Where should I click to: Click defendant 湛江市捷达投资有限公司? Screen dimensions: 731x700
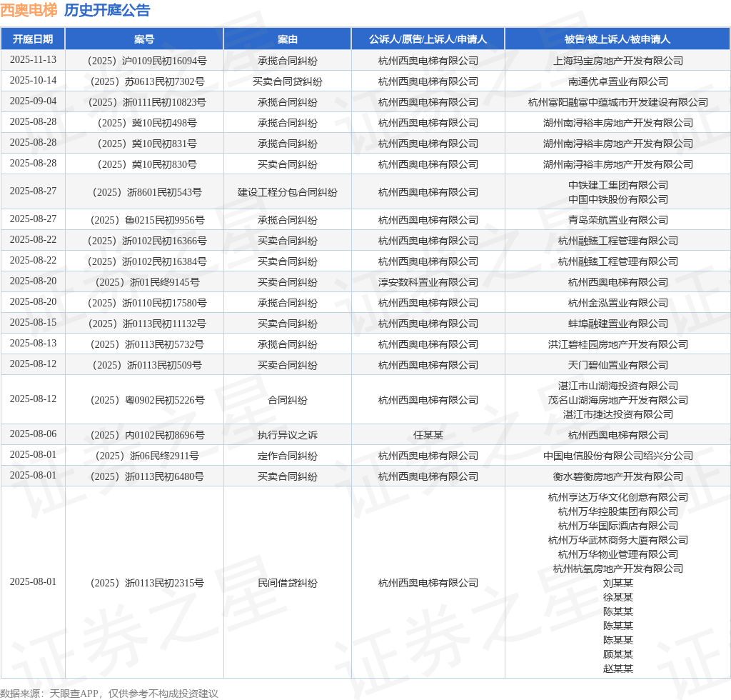617,414
